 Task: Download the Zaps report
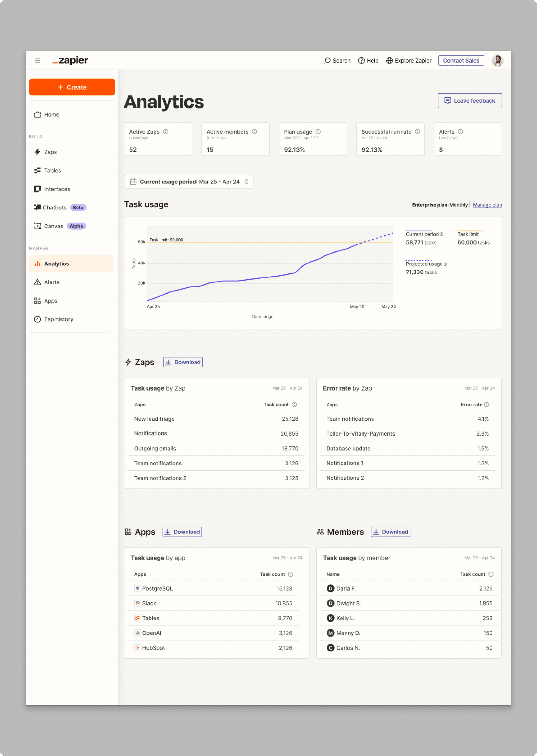pos(183,362)
